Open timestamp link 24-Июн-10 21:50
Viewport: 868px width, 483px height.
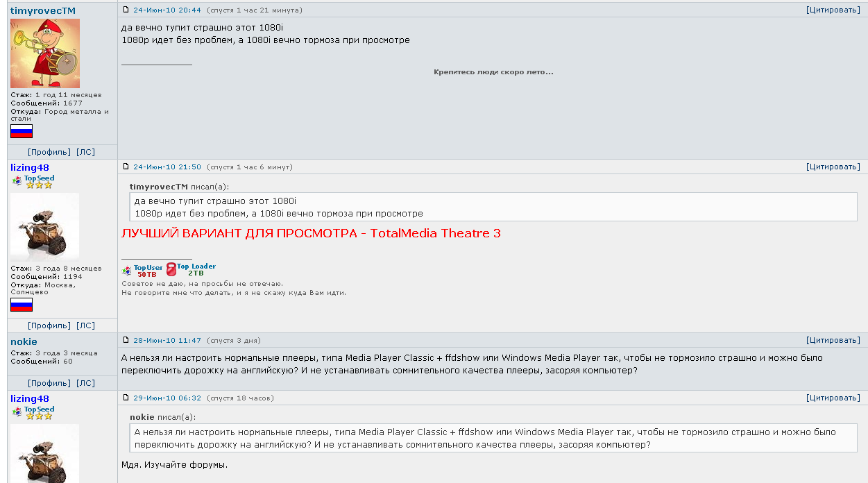click(167, 167)
